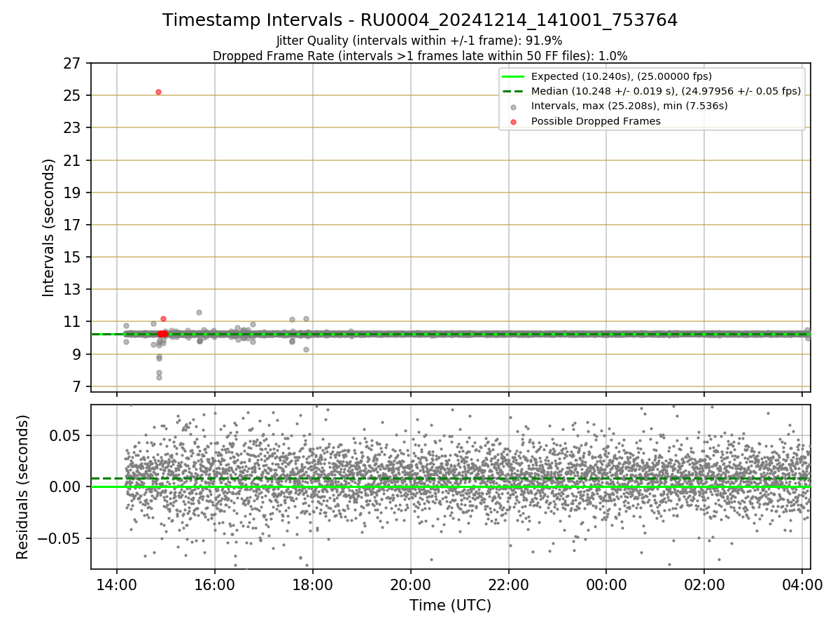This screenshot has width=840, height=630.
Task: Click the 'Intervals (seconds)' y-axis label
Action: click(x=48, y=227)
